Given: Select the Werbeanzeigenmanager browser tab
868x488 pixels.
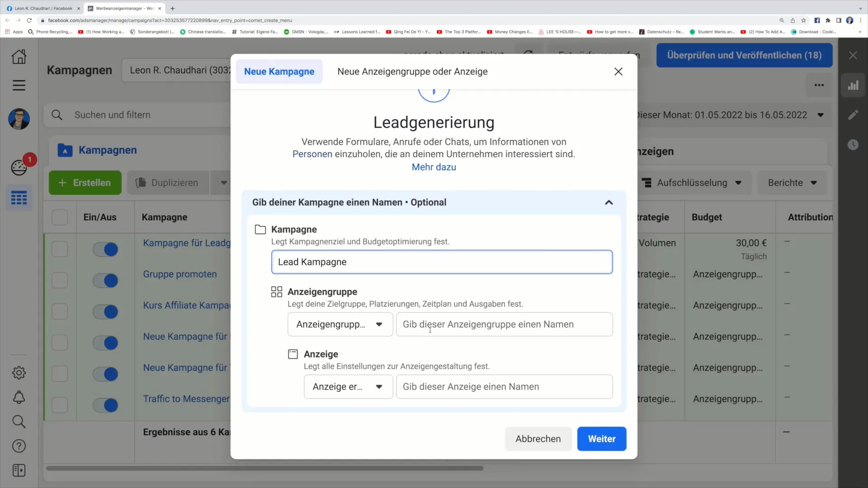Looking at the screenshot, I should coord(124,8).
